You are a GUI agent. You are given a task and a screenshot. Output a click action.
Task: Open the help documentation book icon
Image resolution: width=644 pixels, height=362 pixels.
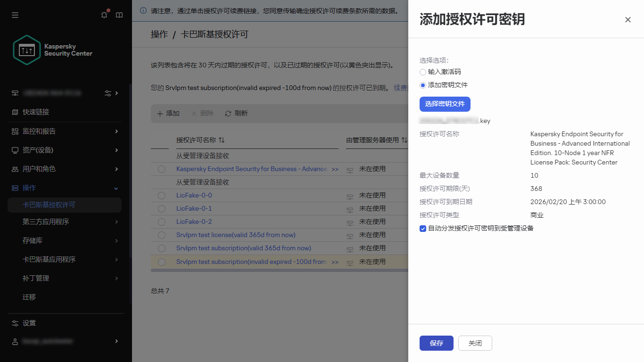pos(119,15)
